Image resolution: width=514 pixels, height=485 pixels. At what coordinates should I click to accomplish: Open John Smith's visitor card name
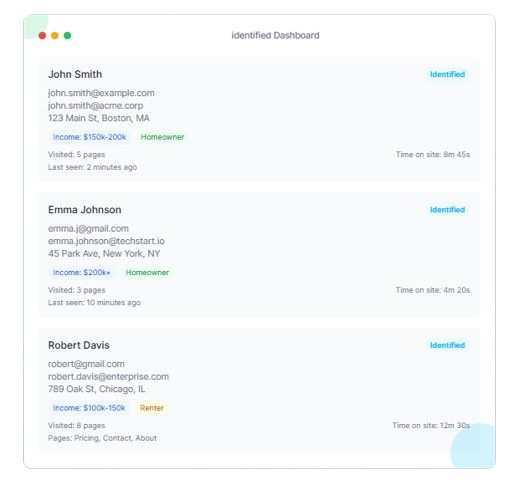(75, 74)
